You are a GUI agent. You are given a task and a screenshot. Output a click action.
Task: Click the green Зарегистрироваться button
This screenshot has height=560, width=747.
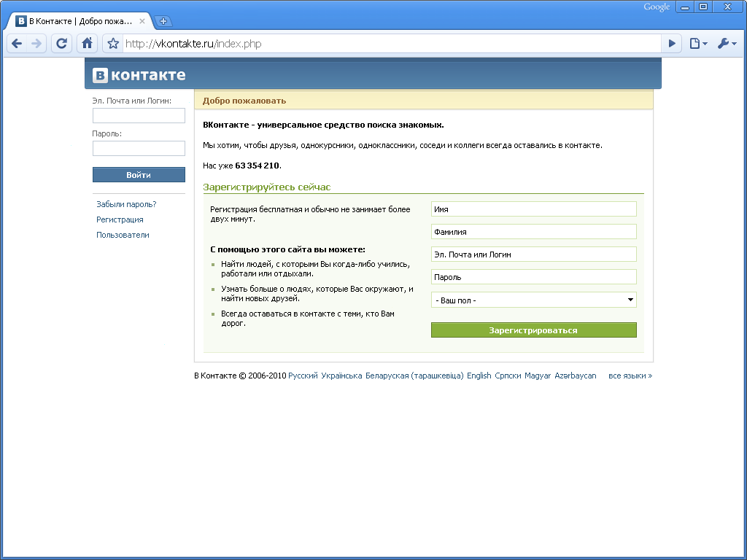(533, 330)
